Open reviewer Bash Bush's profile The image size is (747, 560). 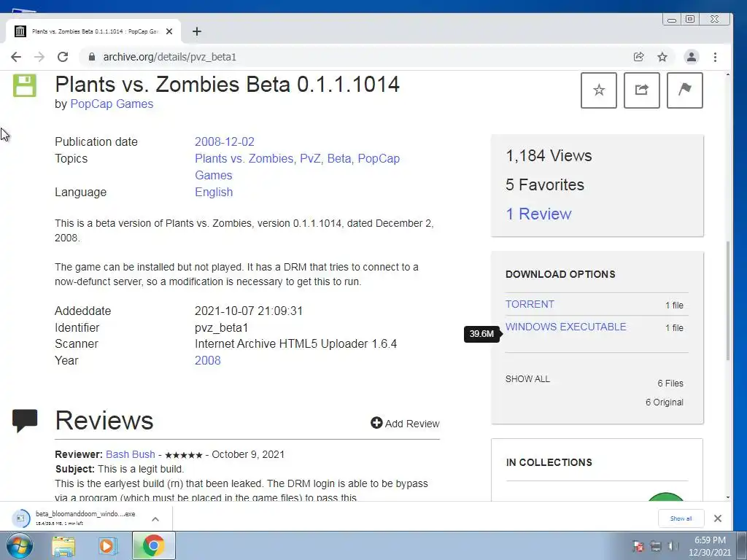pyautogui.click(x=130, y=454)
